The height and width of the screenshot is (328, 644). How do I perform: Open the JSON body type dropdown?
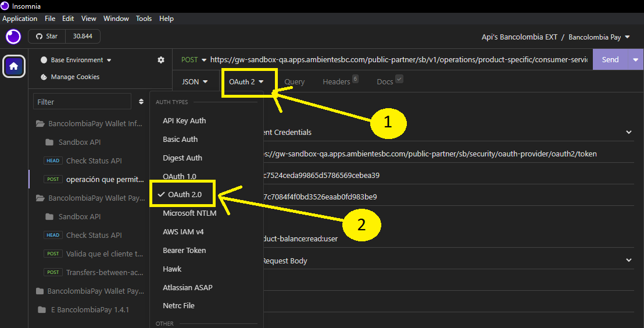(195, 82)
